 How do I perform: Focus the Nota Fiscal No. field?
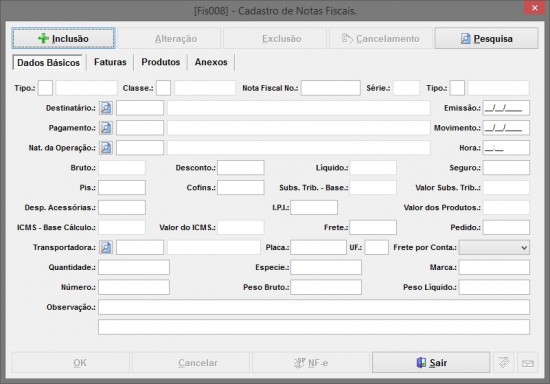click(x=331, y=88)
